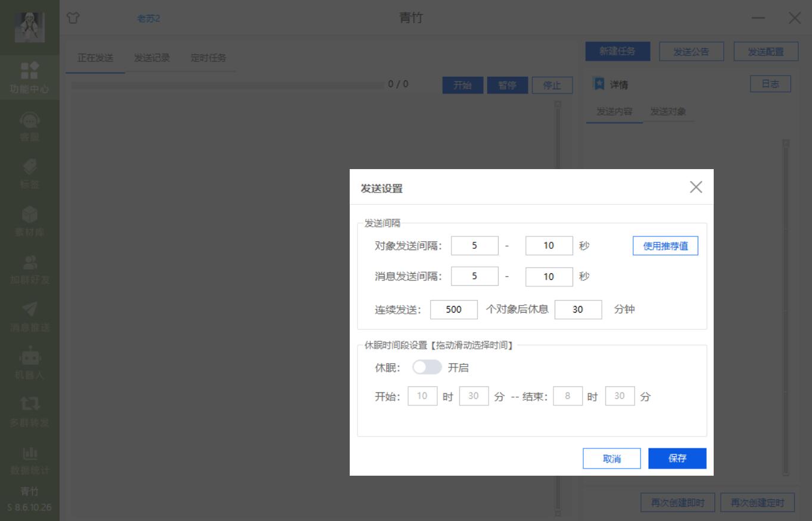Click the 500 continuous-send count field
The height and width of the screenshot is (521, 812).
(x=454, y=309)
